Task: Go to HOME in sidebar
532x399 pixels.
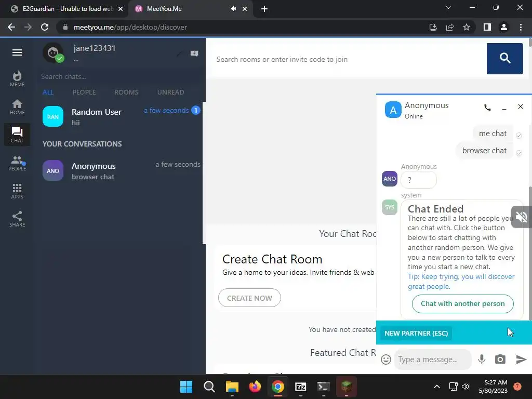Action: pyautogui.click(x=17, y=107)
